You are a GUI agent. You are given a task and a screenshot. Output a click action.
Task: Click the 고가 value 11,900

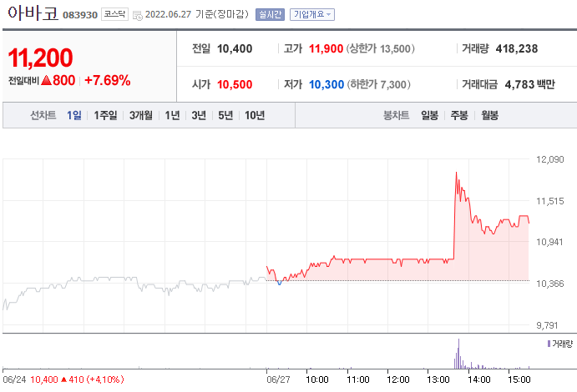point(326,48)
